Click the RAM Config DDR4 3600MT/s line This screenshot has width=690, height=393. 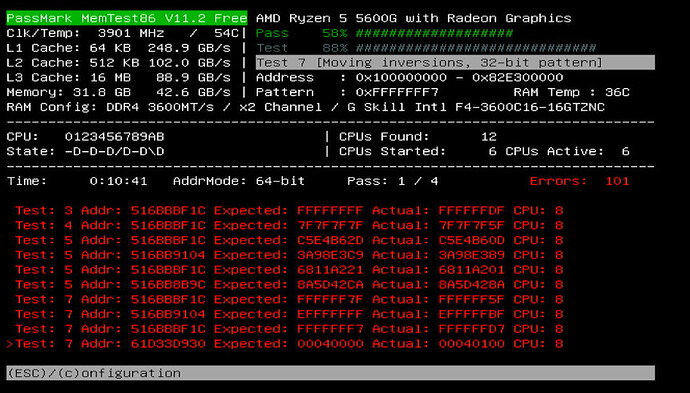coord(305,107)
